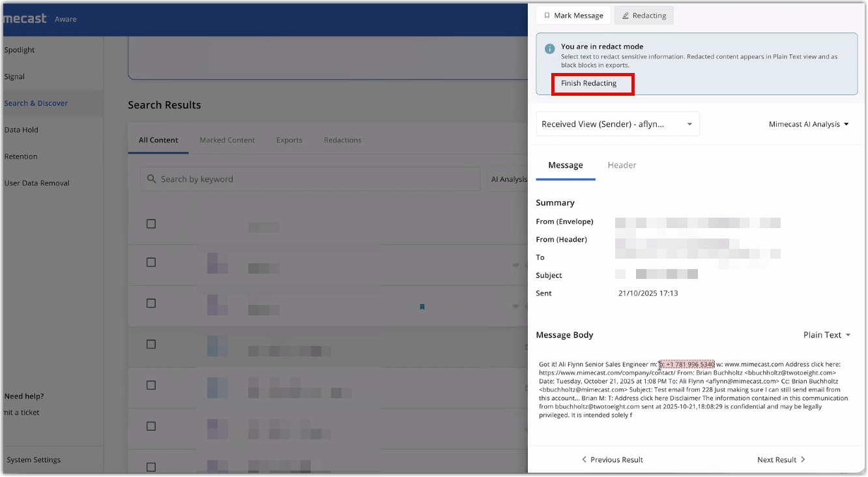Select the Redactions tab
The width and height of the screenshot is (868, 477).
[343, 140]
